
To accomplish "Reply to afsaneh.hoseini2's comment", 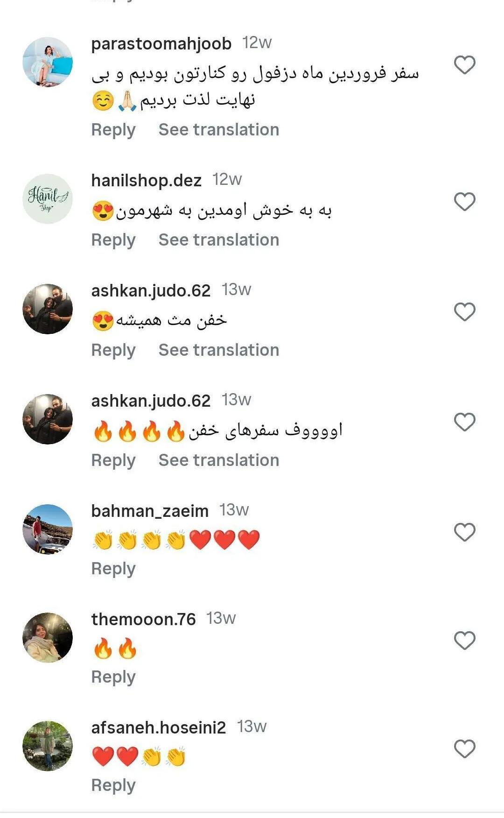I will [113, 785].
